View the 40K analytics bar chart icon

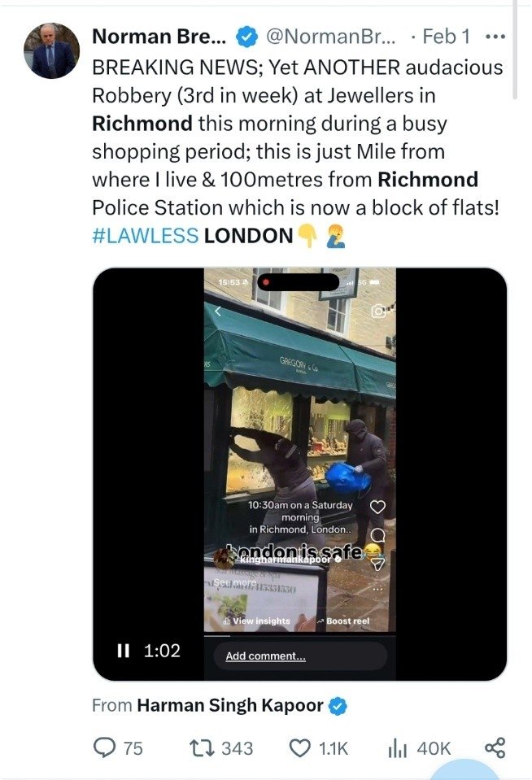[398, 748]
